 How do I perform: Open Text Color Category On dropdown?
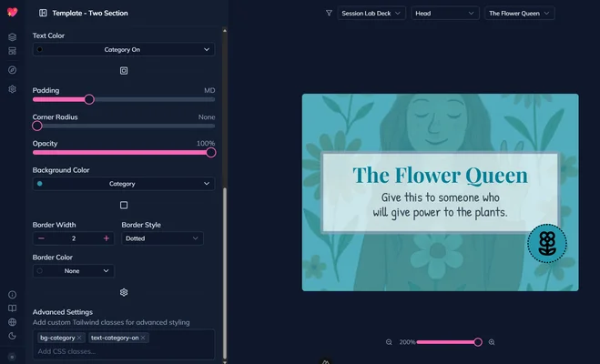[x=124, y=49]
